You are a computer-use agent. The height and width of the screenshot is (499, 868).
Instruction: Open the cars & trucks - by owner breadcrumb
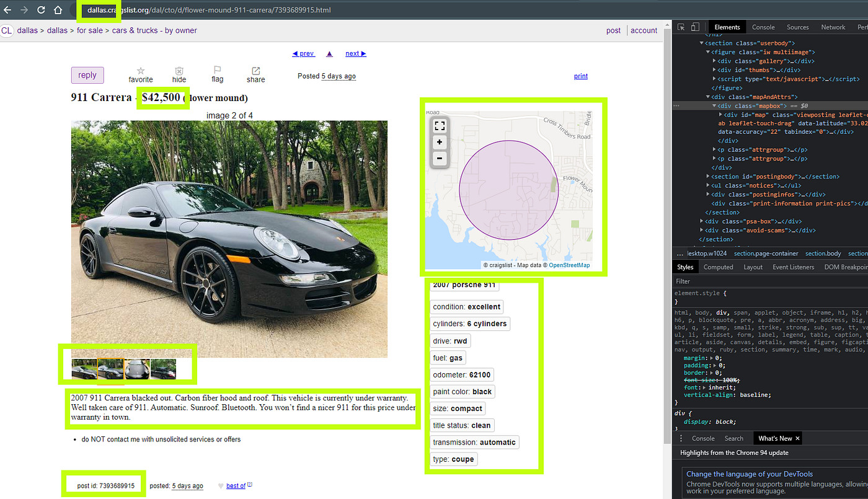154,30
